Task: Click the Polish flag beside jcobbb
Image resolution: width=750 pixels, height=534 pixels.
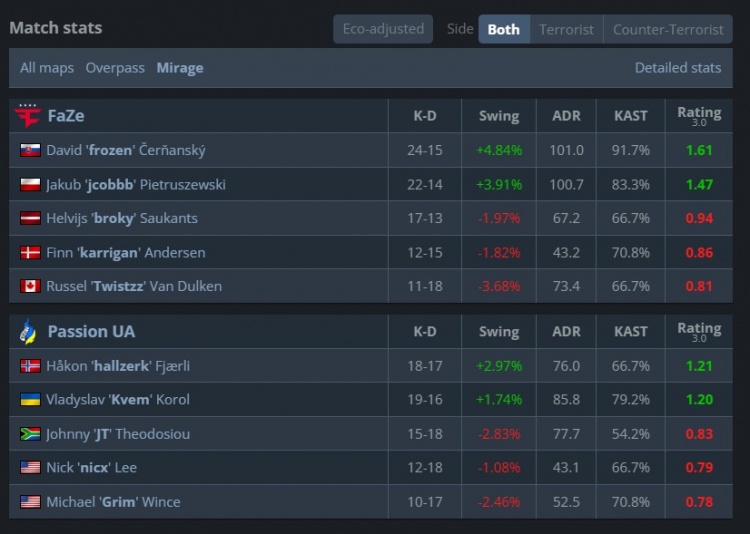Action: tap(30, 184)
